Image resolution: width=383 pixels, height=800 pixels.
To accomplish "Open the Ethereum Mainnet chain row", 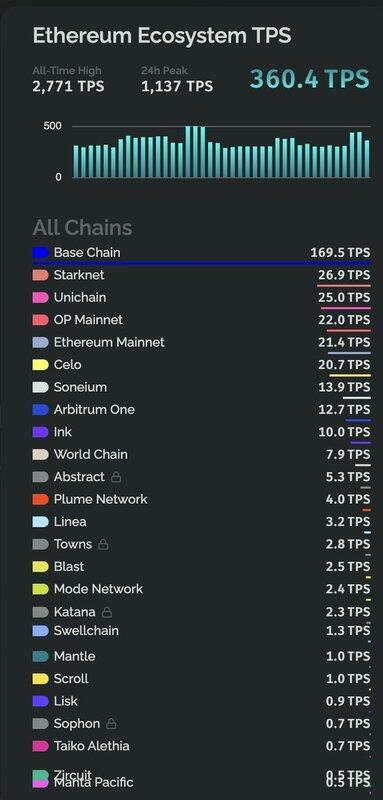I will coord(201,343).
